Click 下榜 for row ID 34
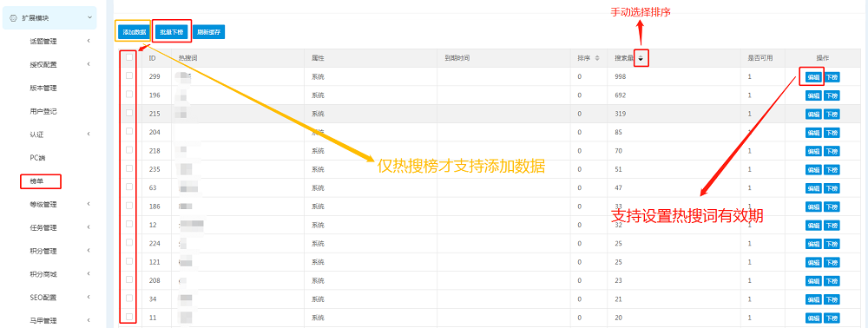The width and height of the screenshot is (868, 328). point(832,299)
